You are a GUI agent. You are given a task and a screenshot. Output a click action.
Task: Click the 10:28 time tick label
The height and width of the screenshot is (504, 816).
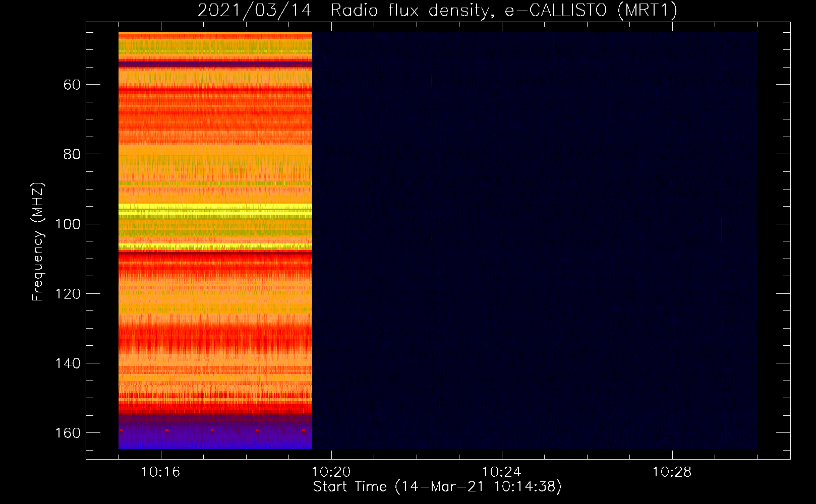point(672,472)
